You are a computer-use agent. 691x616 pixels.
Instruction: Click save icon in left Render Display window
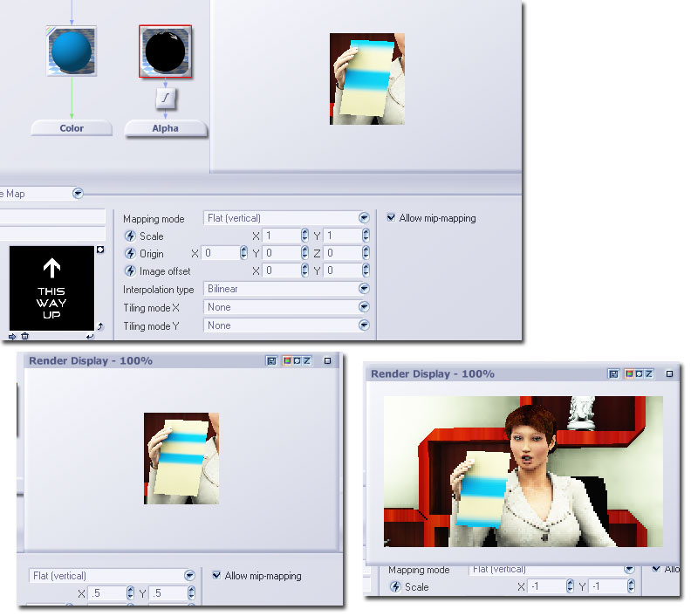point(271,361)
